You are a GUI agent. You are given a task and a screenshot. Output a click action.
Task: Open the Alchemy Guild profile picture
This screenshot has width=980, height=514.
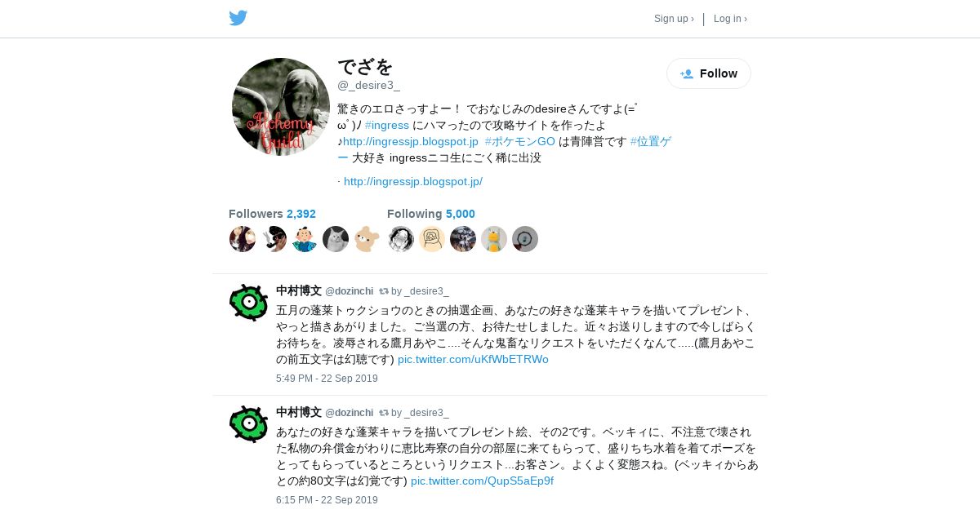click(x=281, y=107)
